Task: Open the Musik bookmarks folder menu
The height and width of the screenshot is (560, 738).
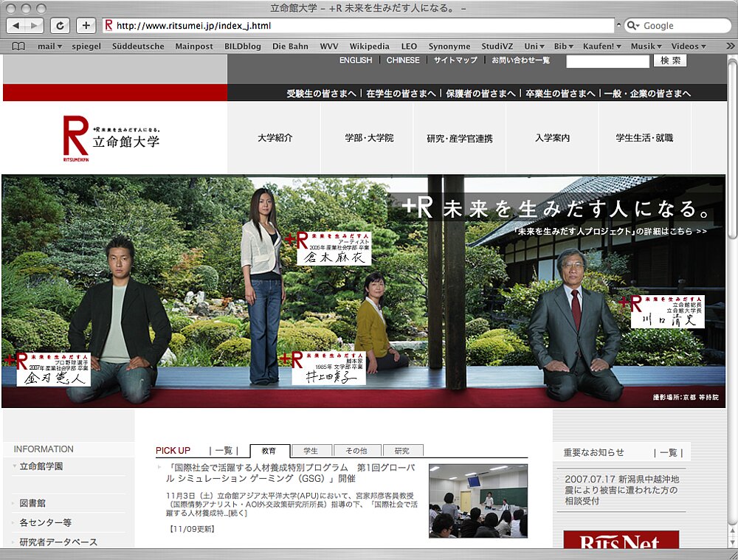Action: point(646,46)
